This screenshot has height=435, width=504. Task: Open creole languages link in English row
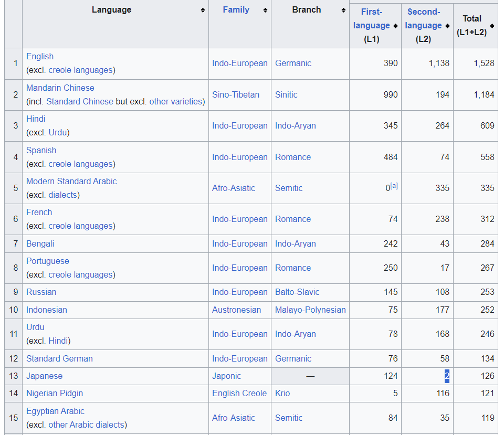80,70
